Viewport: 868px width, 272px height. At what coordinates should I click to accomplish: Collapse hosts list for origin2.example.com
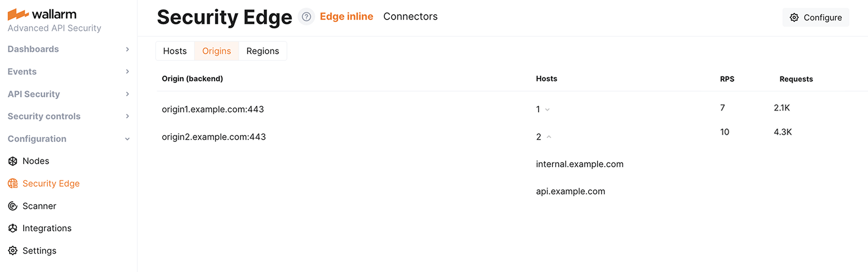pos(549,137)
